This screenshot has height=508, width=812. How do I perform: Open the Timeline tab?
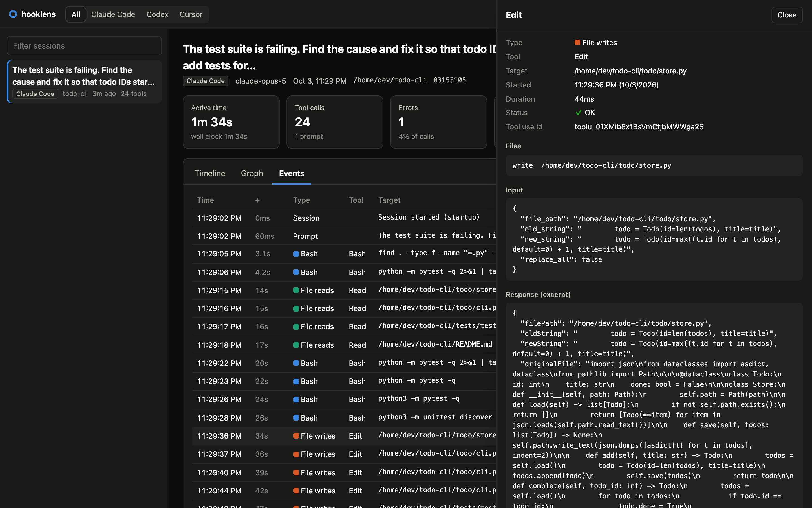coord(210,173)
